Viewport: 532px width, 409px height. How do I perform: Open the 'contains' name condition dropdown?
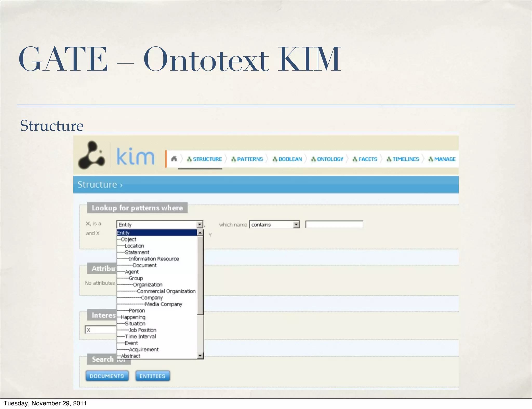point(296,224)
